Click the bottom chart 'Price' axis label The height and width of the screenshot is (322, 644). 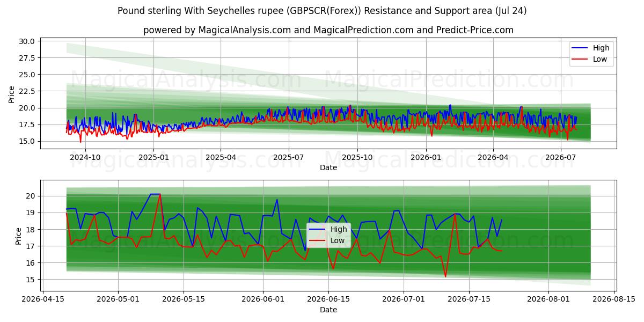coord(19,236)
